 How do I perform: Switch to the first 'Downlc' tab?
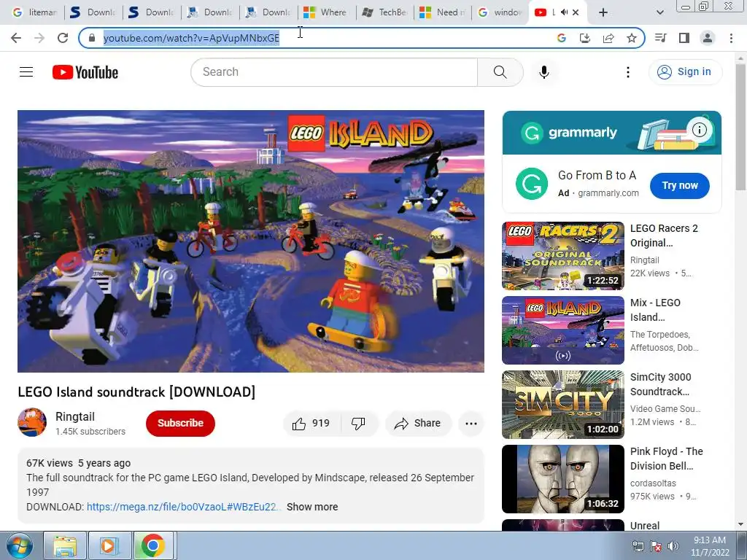(93, 12)
